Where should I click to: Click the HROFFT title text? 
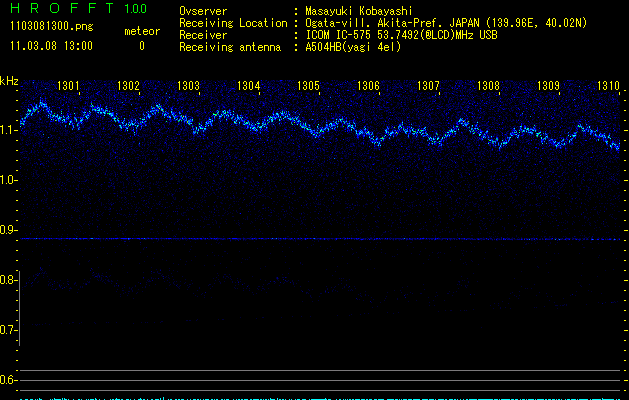pos(62,9)
